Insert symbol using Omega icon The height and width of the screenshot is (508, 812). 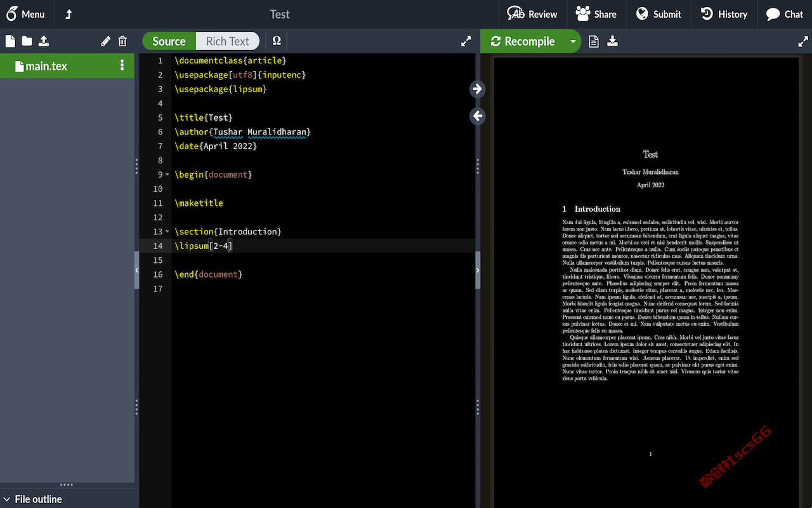pos(277,41)
